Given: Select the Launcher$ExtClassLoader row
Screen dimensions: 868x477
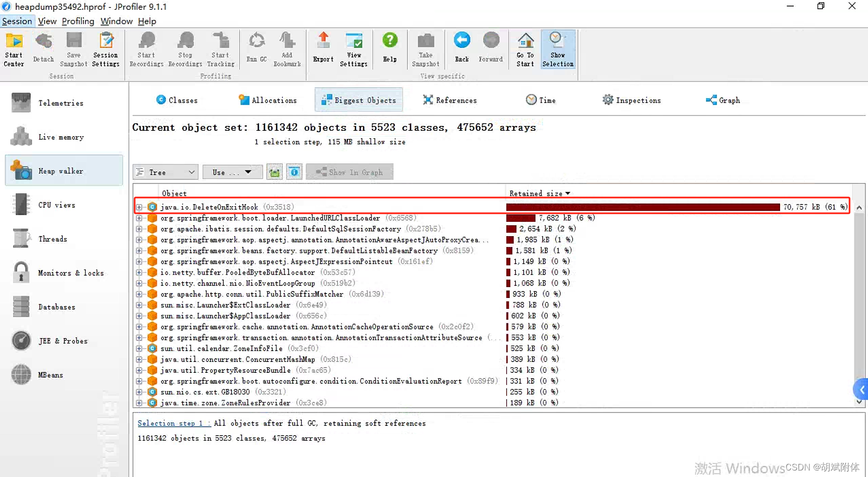Looking at the screenshot, I should point(493,304).
